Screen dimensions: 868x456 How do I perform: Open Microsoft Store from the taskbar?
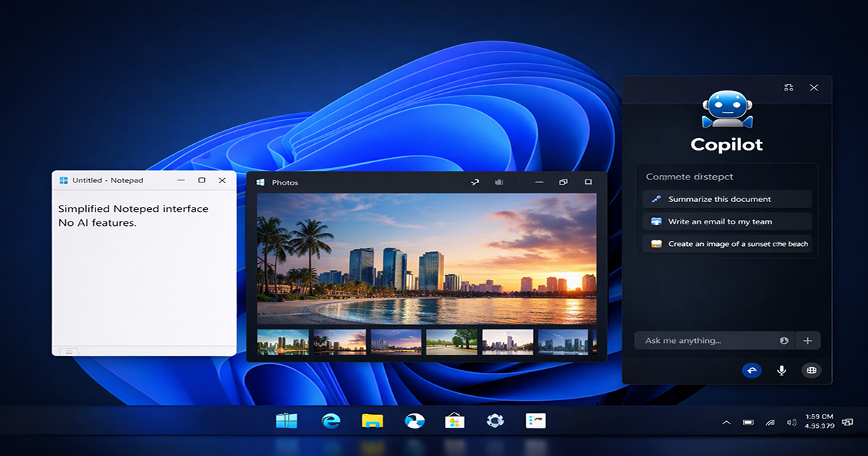pyautogui.click(x=454, y=421)
